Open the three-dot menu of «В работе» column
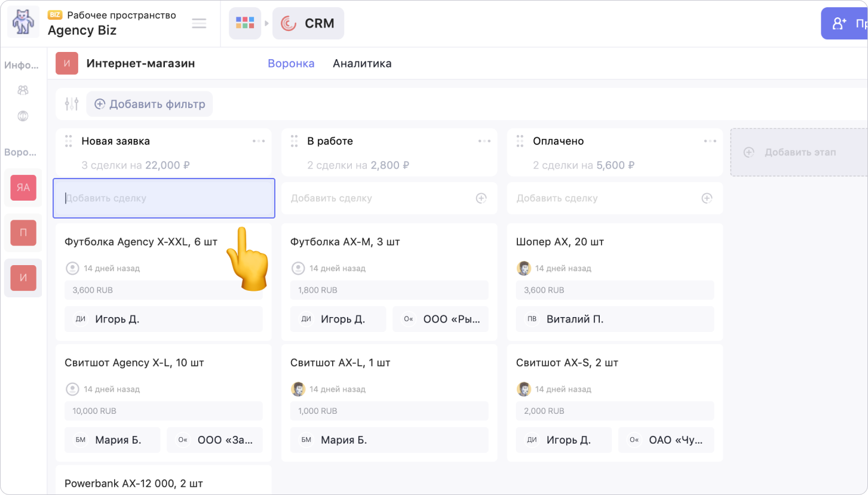 click(484, 141)
